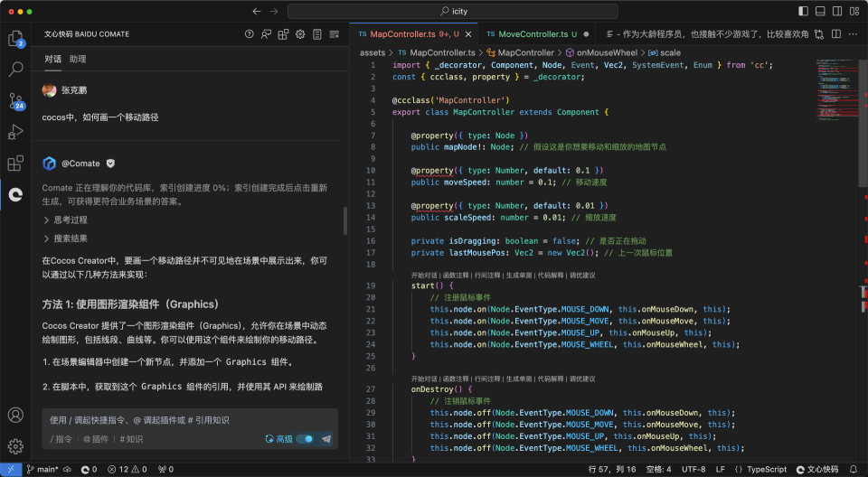Click 函数注释 code lens above start()
Image resolution: width=868 pixels, height=477 pixels.
(456, 275)
